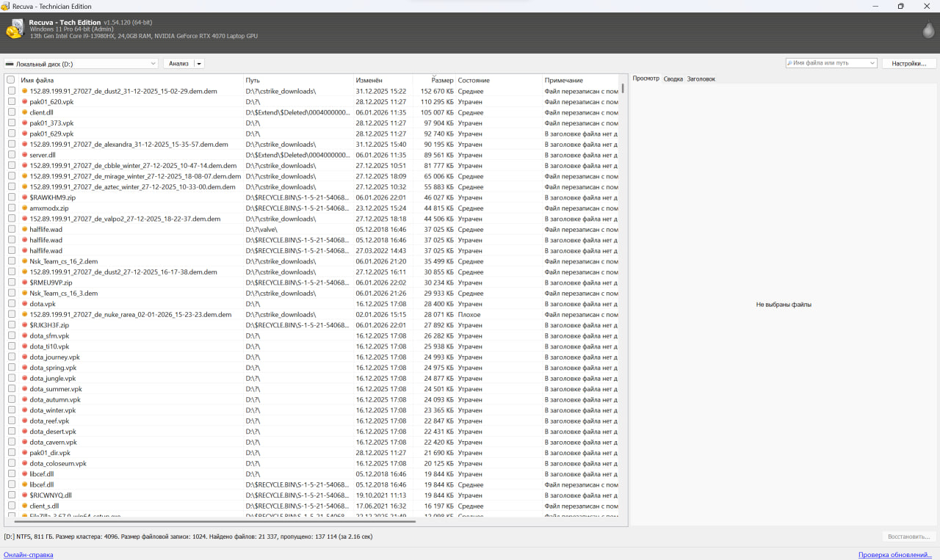Switch to the Сводка tab
This screenshot has width=940, height=560.
[673, 79]
